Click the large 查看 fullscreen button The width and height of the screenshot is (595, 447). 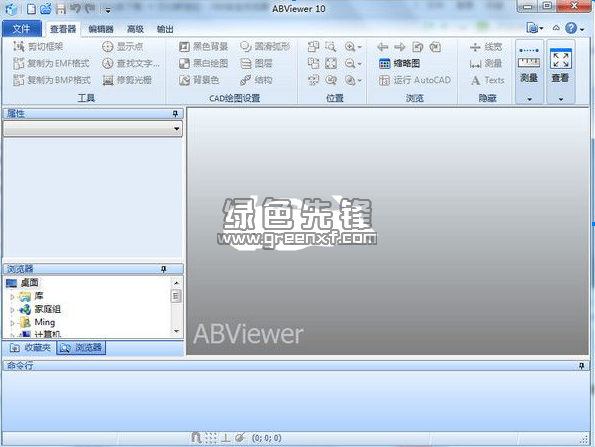pos(560,65)
